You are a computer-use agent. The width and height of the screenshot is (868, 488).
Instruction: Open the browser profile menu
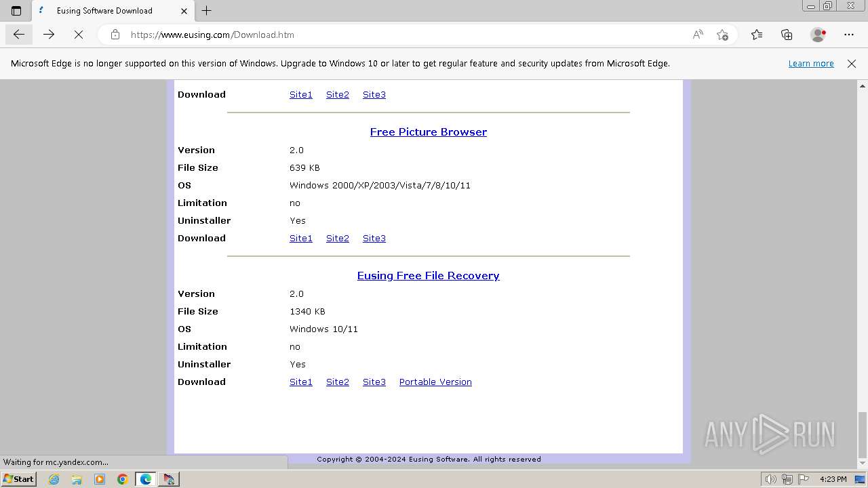click(818, 35)
